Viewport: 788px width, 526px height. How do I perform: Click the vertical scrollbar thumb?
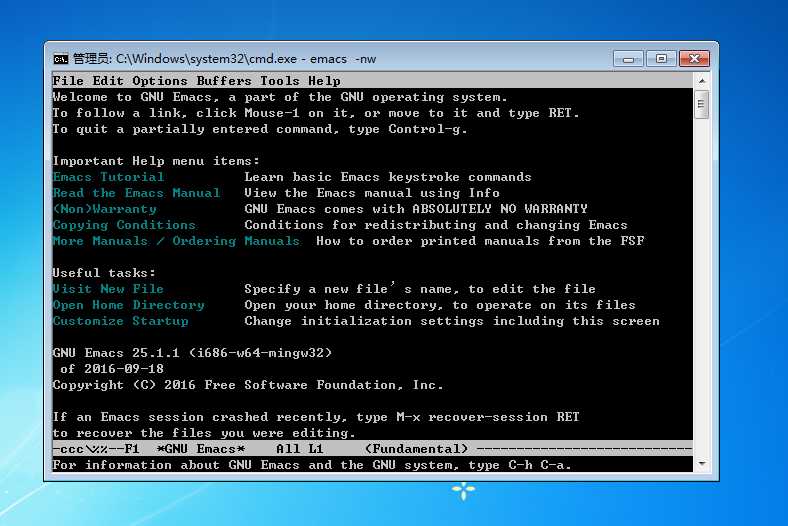(x=702, y=104)
